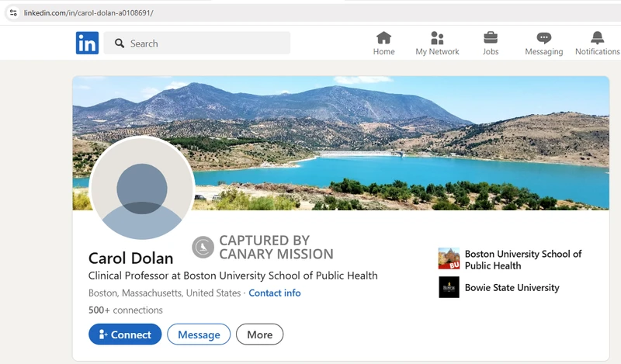
Task: Connect with Carol Dolan
Action: pyautogui.click(x=125, y=335)
